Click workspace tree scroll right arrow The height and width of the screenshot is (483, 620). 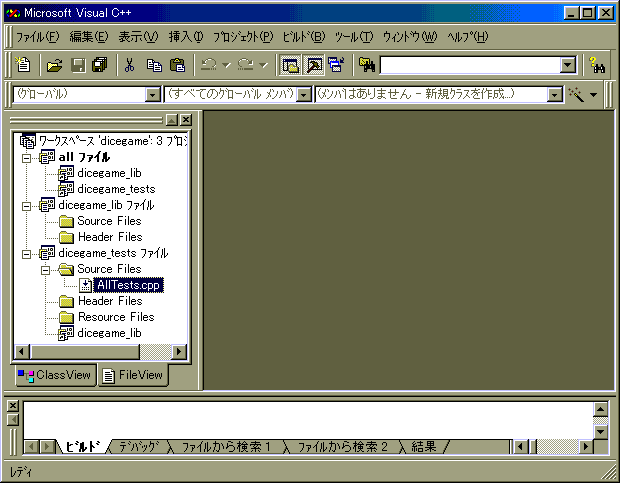click(179, 351)
